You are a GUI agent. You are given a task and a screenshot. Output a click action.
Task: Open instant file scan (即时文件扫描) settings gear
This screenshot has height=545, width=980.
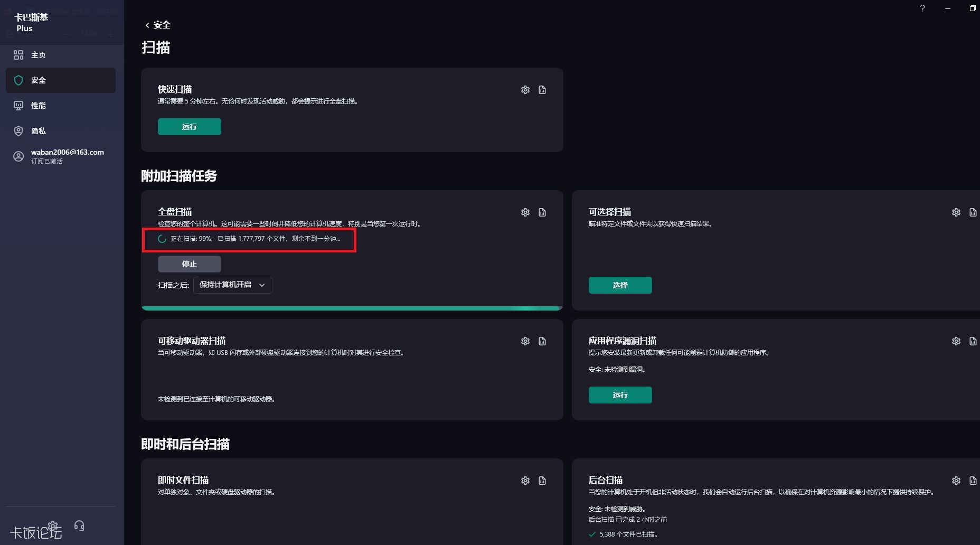tap(525, 481)
